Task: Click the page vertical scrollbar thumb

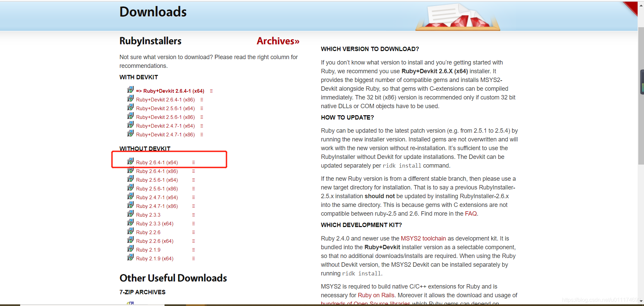Action: (x=641, y=96)
